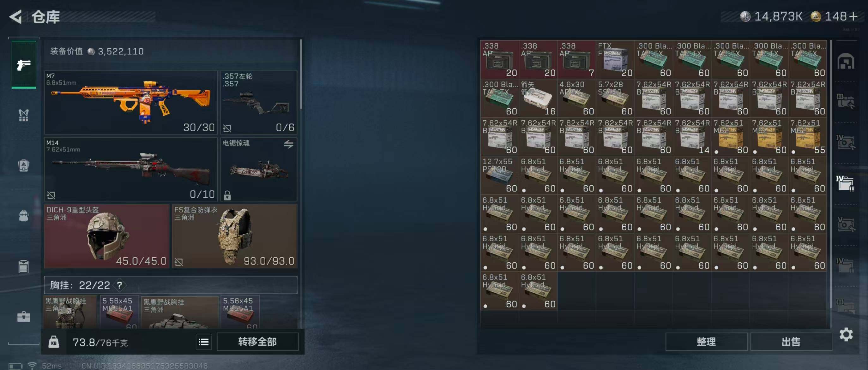The image size is (868, 370).
Task: Switch to the top warehouse container tab
Action: [846, 62]
